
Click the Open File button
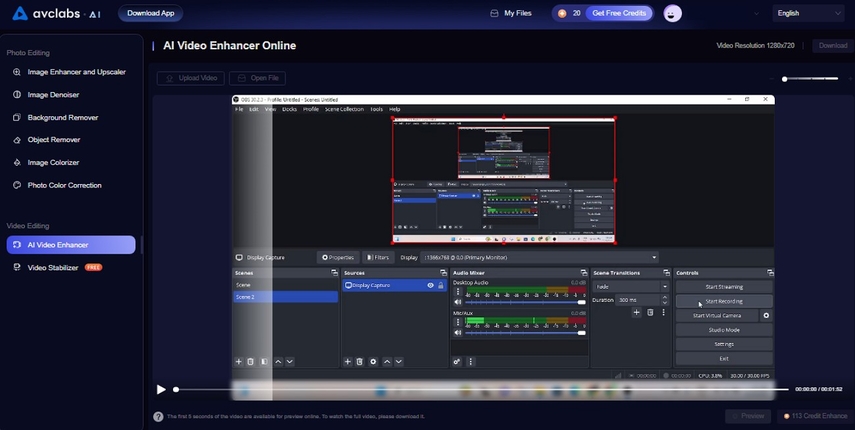coord(257,78)
